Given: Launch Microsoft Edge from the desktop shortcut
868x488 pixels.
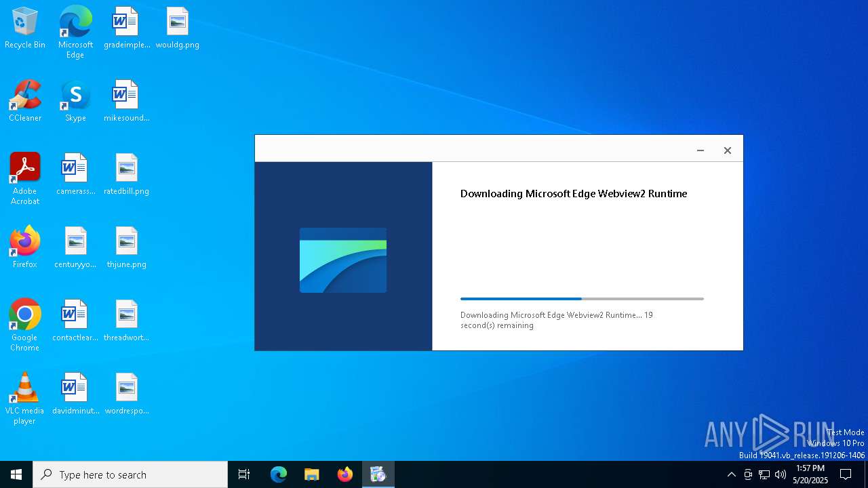Looking at the screenshot, I should point(75,33).
